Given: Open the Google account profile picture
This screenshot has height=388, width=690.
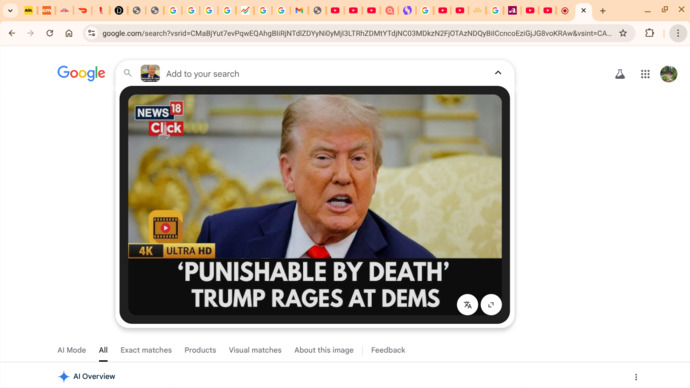Looking at the screenshot, I should pyautogui.click(x=668, y=74).
